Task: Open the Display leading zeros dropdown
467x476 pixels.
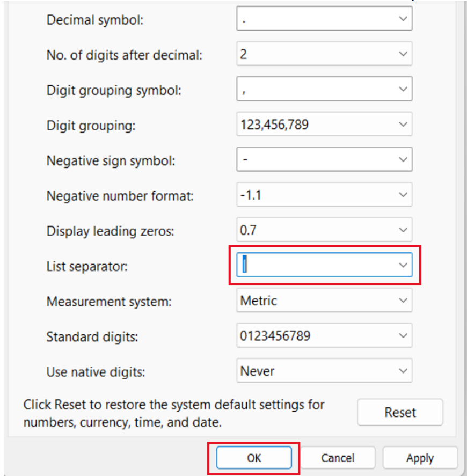Action: (x=403, y=230)
